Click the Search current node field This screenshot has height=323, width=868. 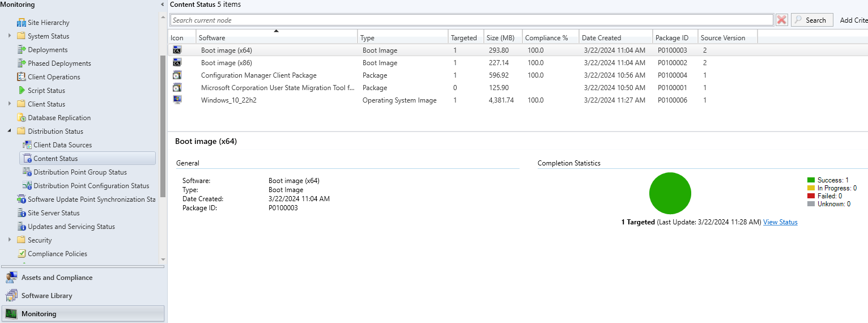[471, 20]
